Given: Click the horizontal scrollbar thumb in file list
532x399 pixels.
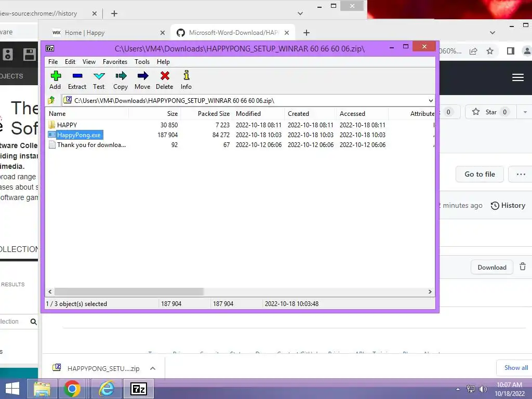Looking at the screenshot, I should 129,292.
